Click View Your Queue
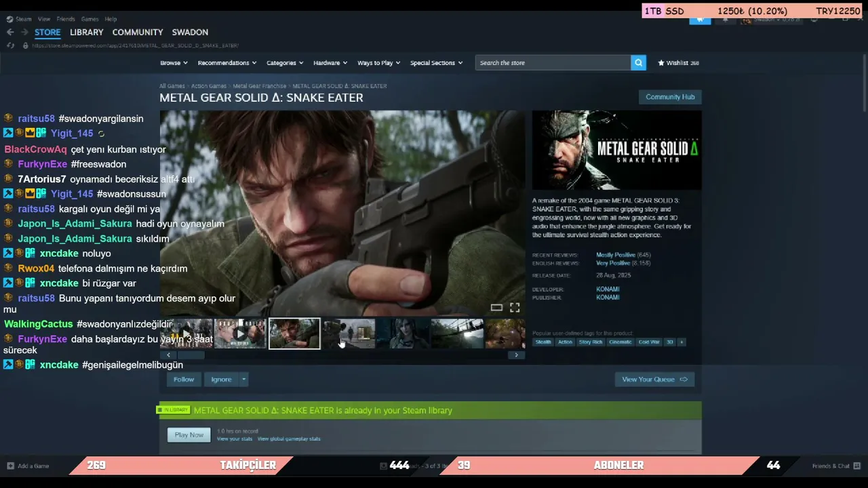Screen dimensions: 868x488 pos(654,380)
